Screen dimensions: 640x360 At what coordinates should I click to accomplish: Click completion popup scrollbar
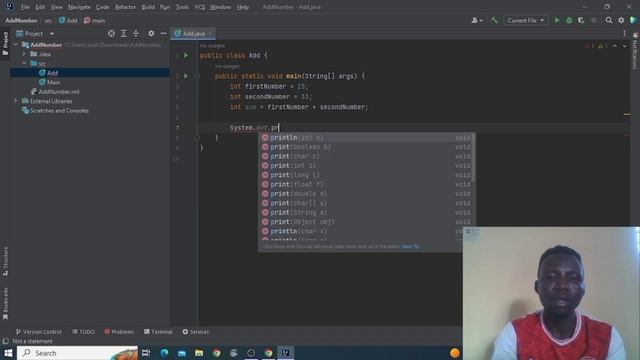tap(473, 158)
